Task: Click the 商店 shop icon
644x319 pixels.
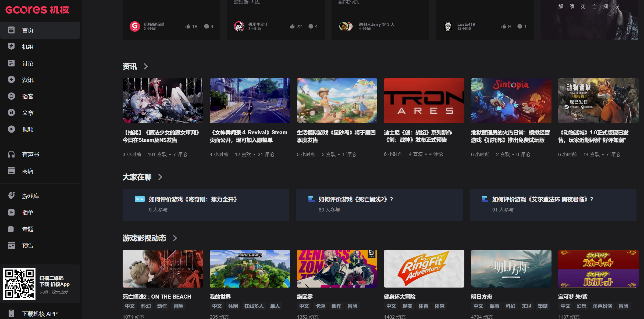Action: point(11,171)
